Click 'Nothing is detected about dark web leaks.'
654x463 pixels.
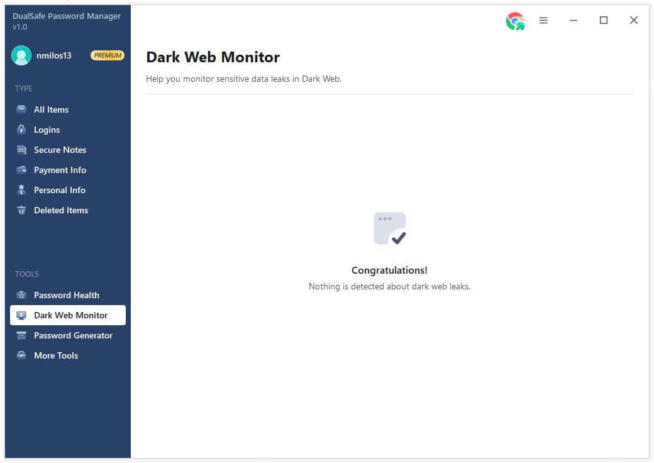point(389,287)
